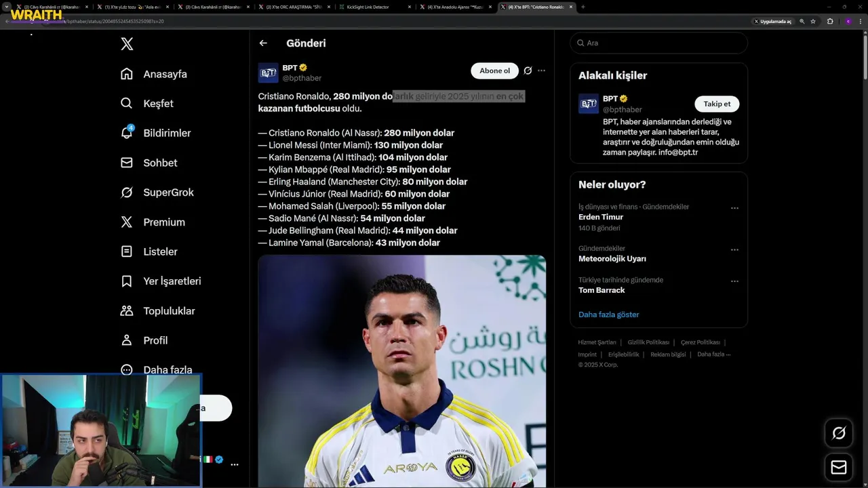
Task: Open the browser profile avatar
Action: tap(848, 21)
